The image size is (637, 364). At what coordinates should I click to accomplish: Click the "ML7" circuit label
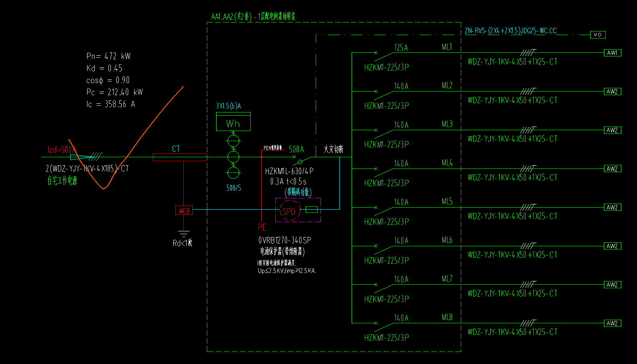tap(447, 279)
